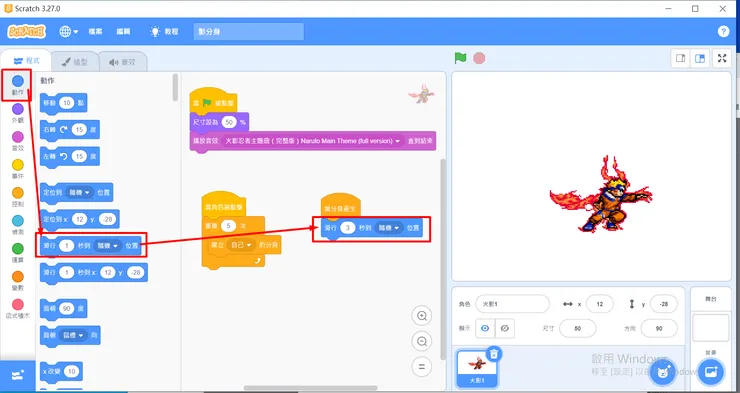Select the pink 函式積木 my blocks category
The height and width of the screenshot is (393, 740).
pyautogui.click(x=17, y=309)
